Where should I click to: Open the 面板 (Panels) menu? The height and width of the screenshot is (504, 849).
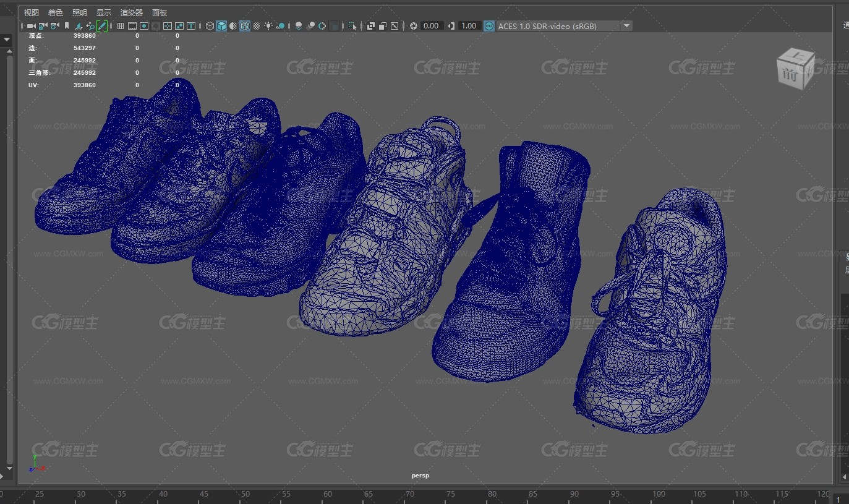[159, 12]
